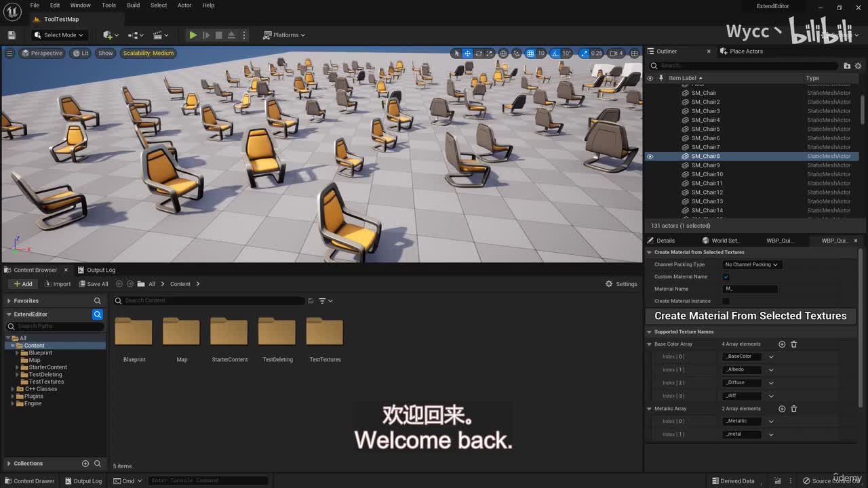Viewport: 868px width, 488px height.
Task: Open the Channel Packing Type dropdown
Action: pyautogui.click(x=751, y=264)
